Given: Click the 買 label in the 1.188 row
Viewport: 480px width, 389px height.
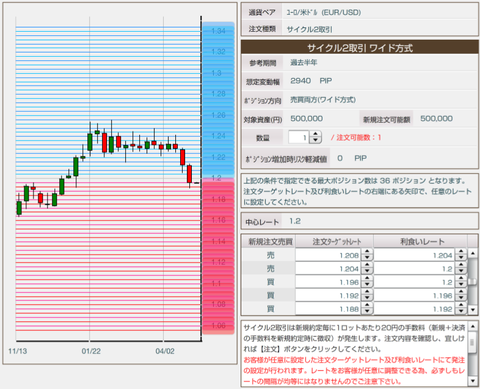Looking at the screenshot, I should click(x=270, y=309).
